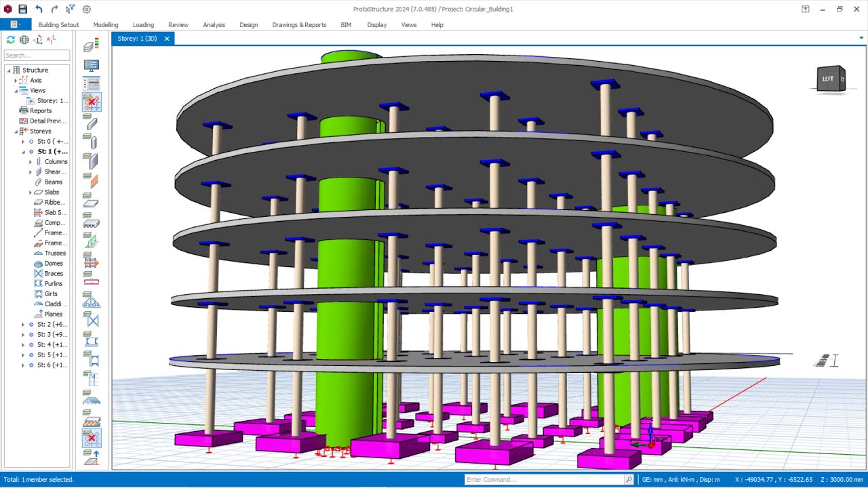Collapse the Structure tree root

click(x=9, y=70)
